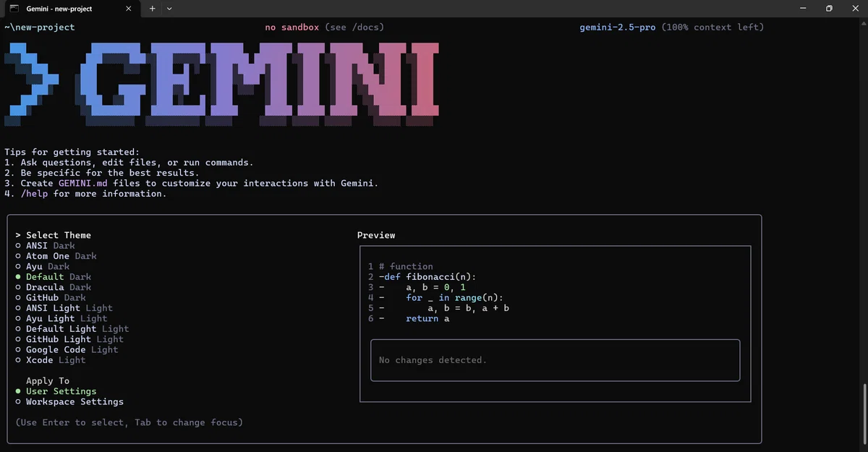Screen dimensions: 868x452
Task: Select the GitHub Light theme
Action: point(69,339)
